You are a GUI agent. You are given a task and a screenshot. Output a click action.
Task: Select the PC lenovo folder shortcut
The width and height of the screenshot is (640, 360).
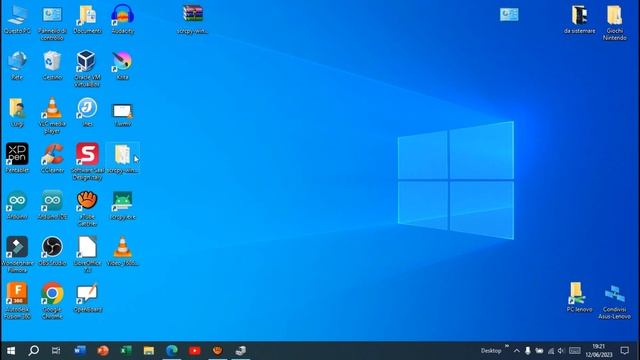coord(578,293)
